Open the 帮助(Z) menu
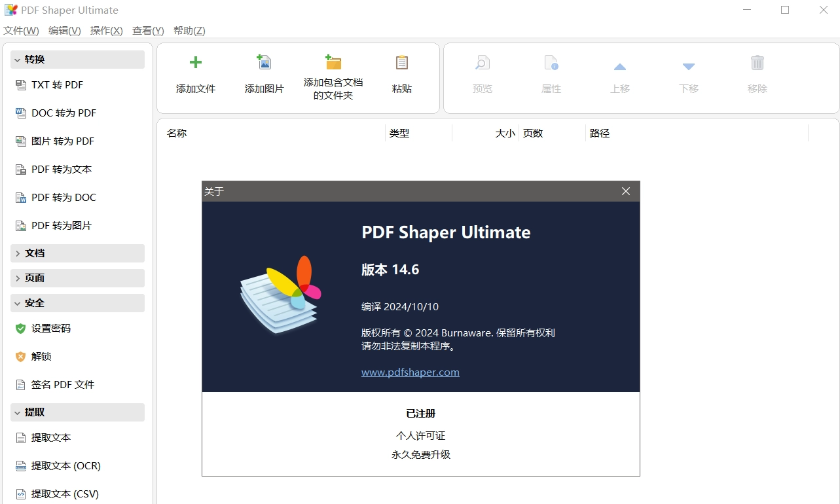 (189, 31)
